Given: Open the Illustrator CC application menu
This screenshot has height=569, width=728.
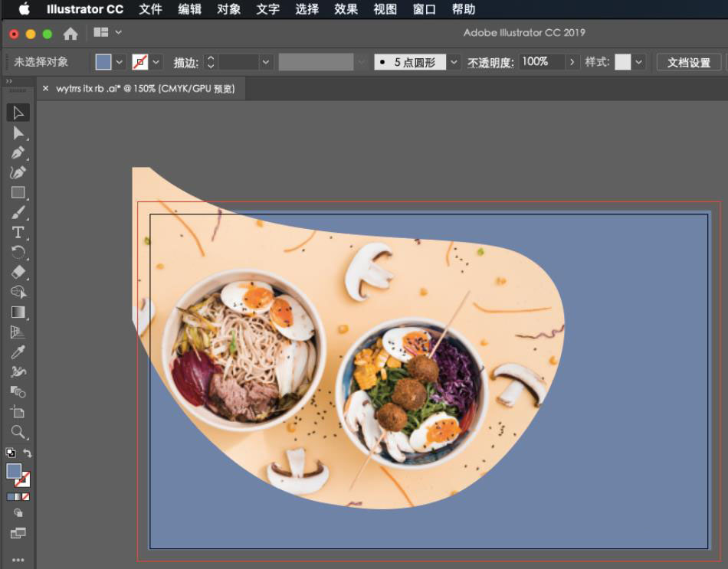Looking at the screenshot, I should pyautogui.click(x=85, y=9).
